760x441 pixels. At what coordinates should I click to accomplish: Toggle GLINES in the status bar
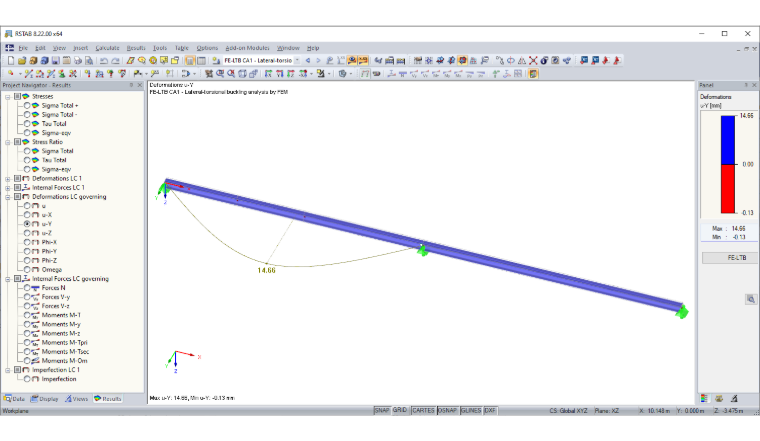(x=471, y=410)
